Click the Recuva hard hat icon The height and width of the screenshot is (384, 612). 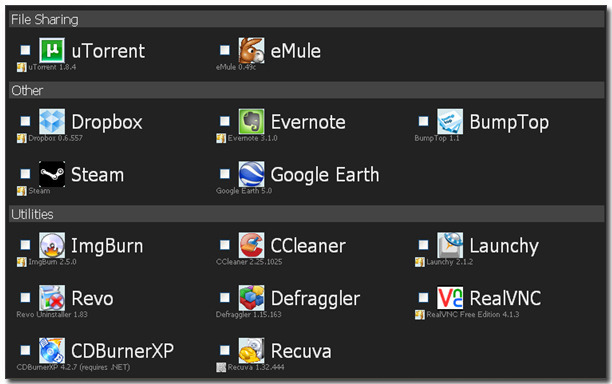(251, 350)
